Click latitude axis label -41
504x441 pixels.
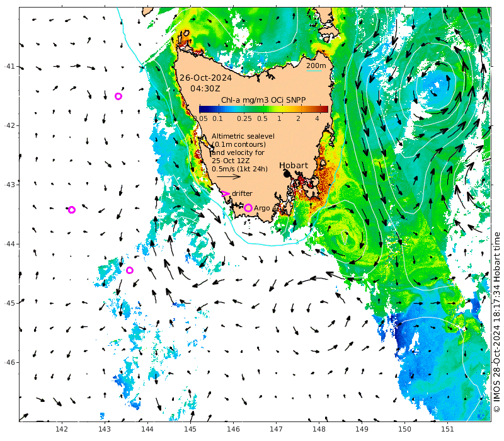tap(9, 67)
